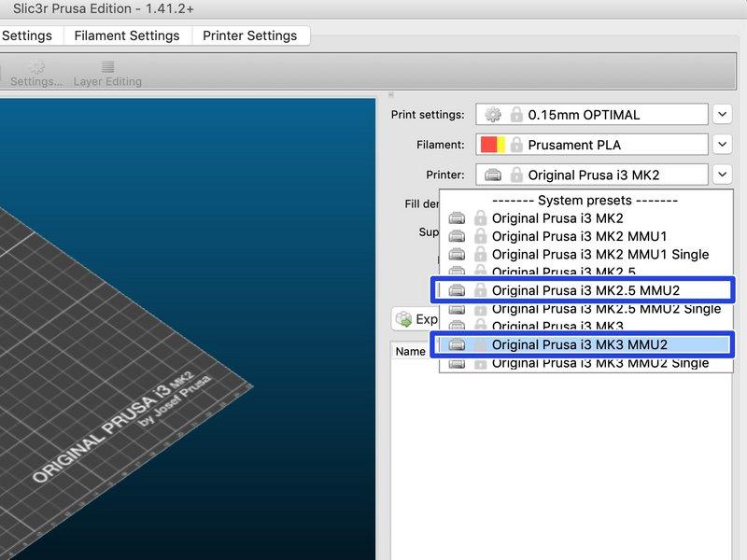Click lock icon of MK2 MMU1 Single row
This screenshot has height=560, width=747.
click(x=480, y=254)
